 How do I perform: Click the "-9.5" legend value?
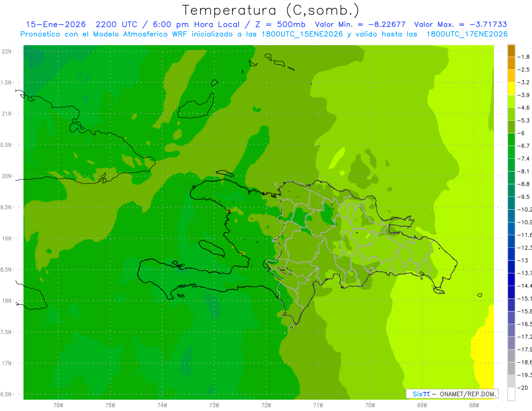pyautogui.click(x=524, y=197)
